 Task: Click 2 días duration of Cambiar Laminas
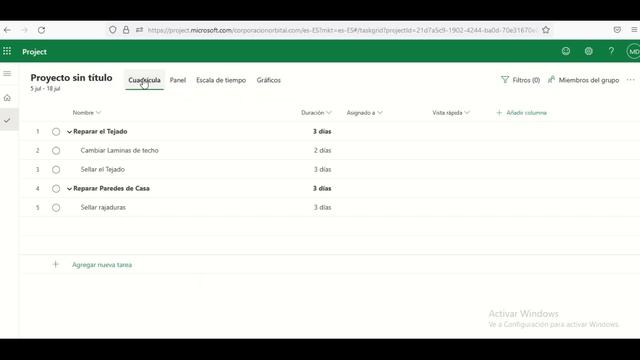322,150
